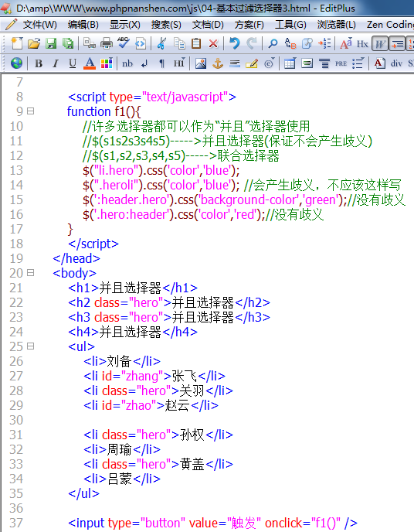
Task: Insert bold tag with B icon
Action: (39, 63)
